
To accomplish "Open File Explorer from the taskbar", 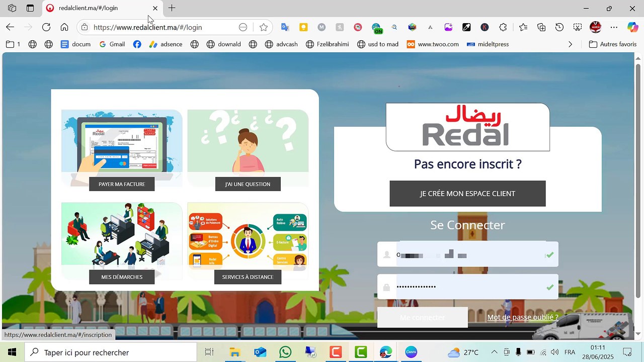I will [235, 352].
